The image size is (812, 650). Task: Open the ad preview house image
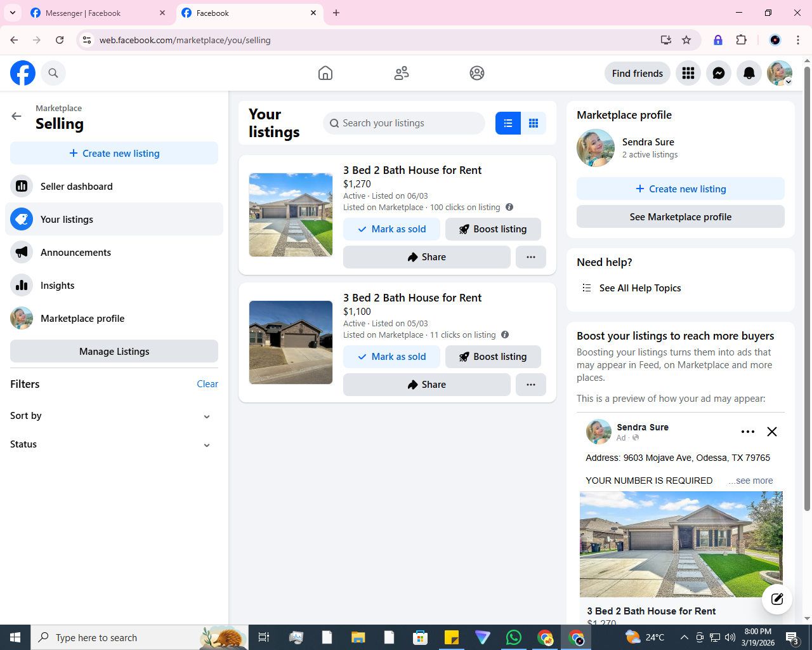(681, 545)
